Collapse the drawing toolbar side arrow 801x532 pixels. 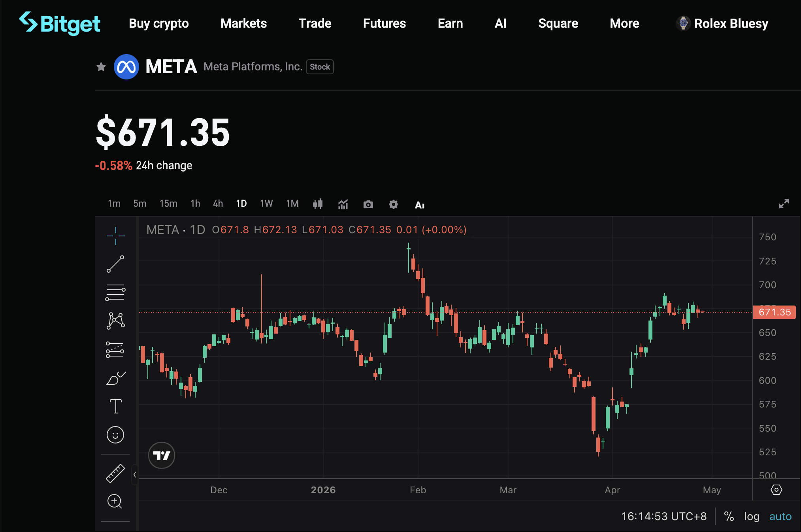(135, 475)
